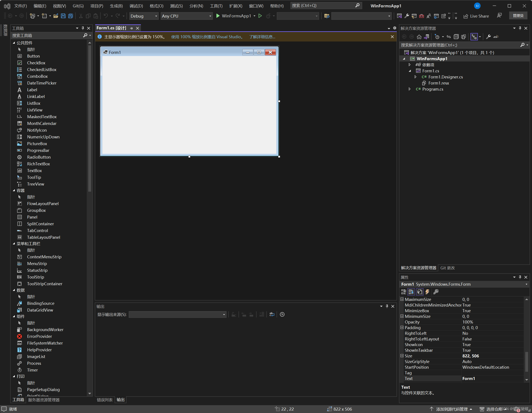Click Show All Files icon in Solution Explorer
The width and height of the screenshot is (532, 413).
(464, 37)
